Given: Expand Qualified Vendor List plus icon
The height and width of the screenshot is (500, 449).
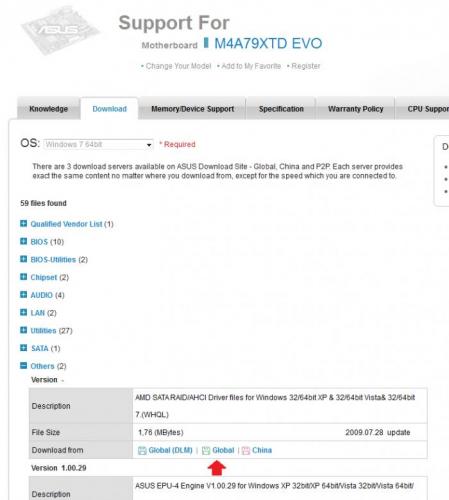Looking at the screenshot, I should pyautogui.click(x=23, y=223).
